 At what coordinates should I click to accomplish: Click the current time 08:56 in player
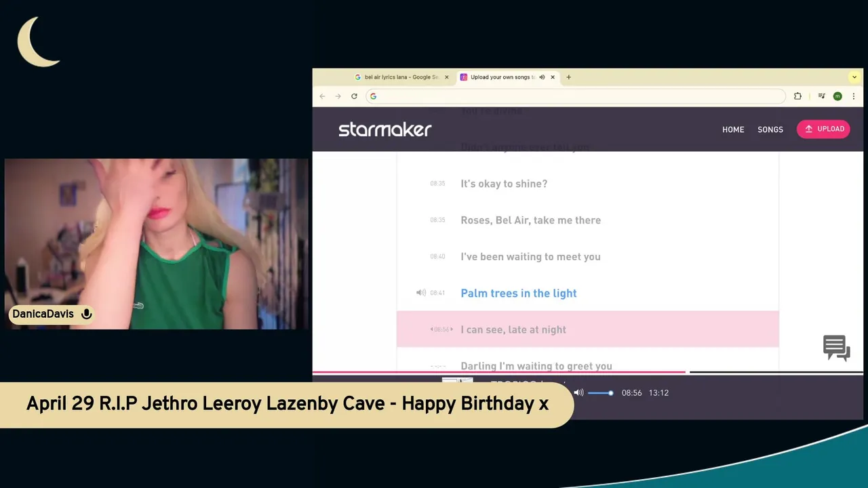(631, 392)
